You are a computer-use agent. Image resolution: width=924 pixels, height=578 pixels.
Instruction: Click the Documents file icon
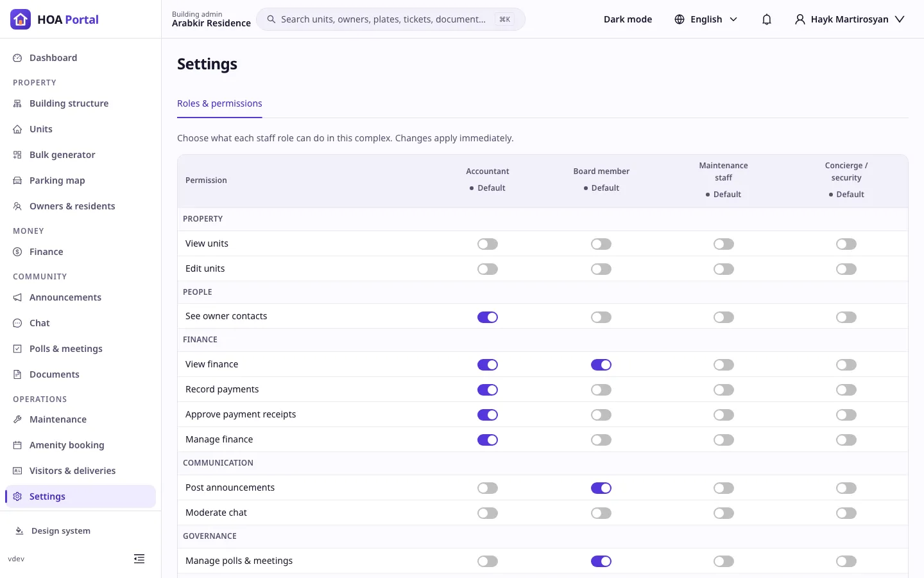click(x=17, y=374)
